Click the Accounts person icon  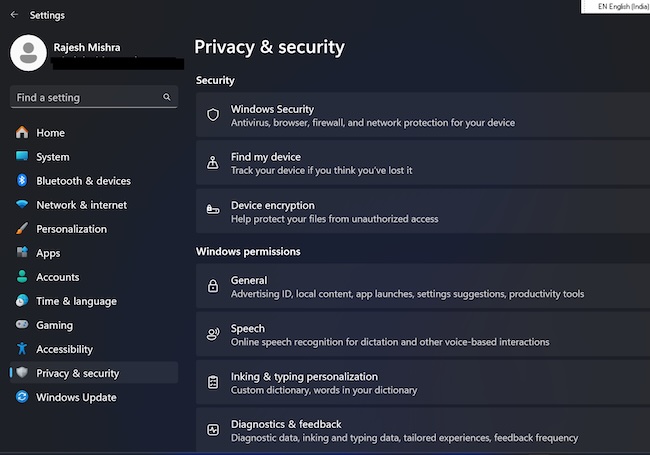pos(22,276)
